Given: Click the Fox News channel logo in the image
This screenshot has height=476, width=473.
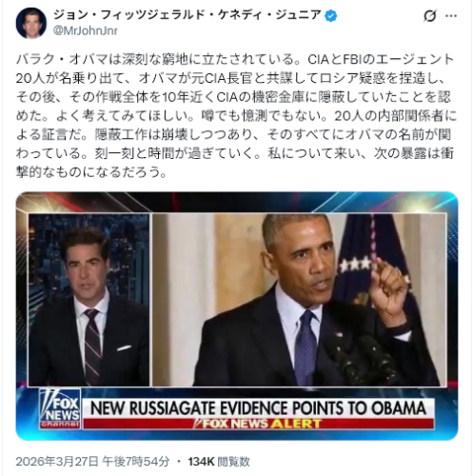Looking at the screenshot, I should [60, 409].
